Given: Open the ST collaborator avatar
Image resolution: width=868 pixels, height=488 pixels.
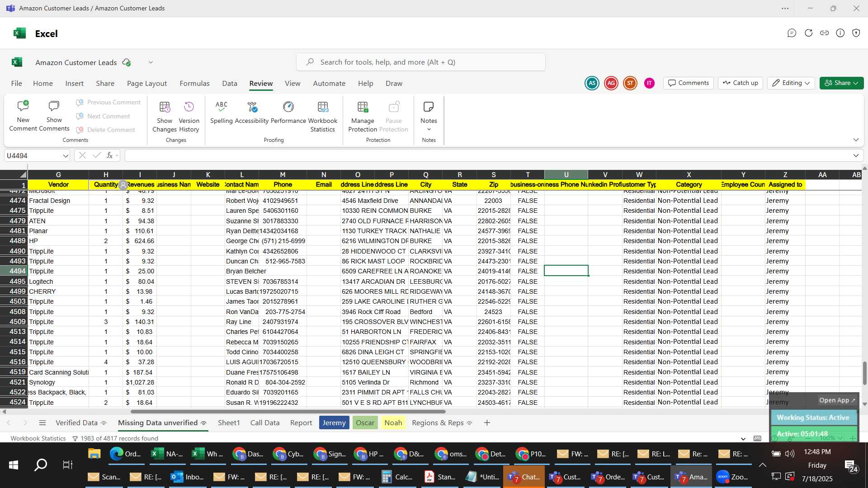Looking at the screenshot, I should [x=630, y=83].
